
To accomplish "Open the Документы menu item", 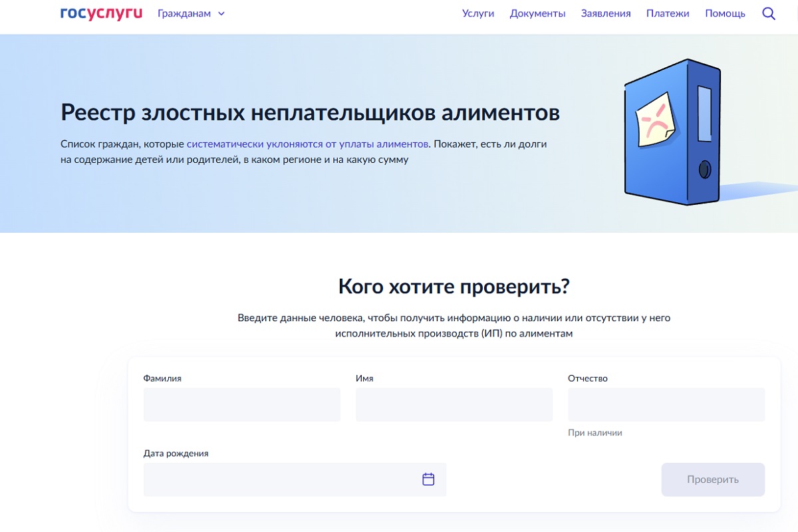I will (x=537, y=13).
